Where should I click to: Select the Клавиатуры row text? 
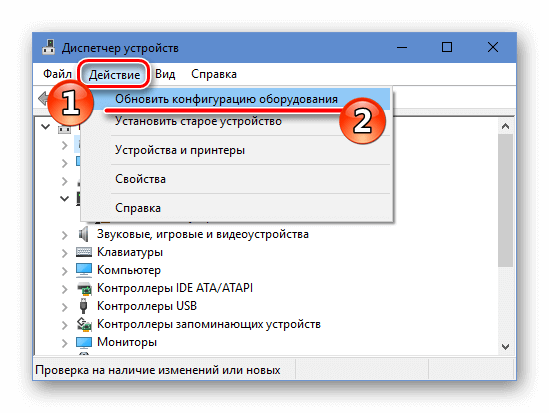[x=130, y=252]
